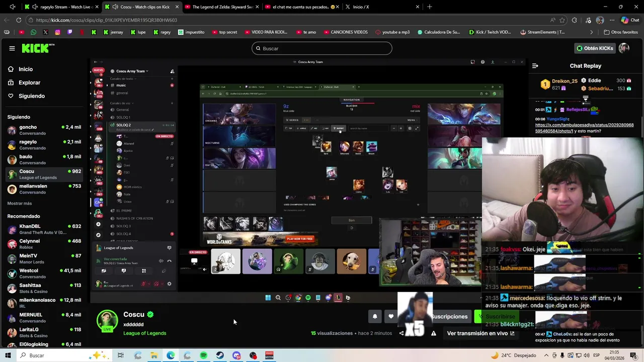Open Steam from the taskbar
Image resolution: width=644 pixels, height=362 pixels.
[x=220, y=355]
